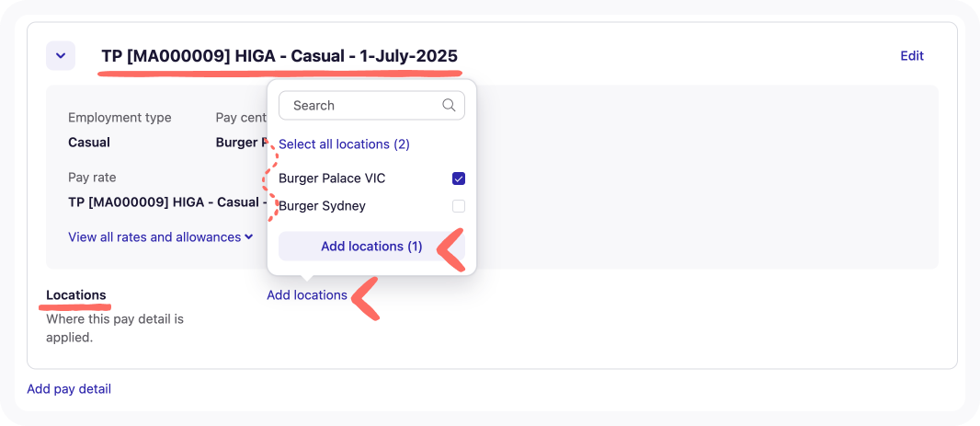
Task: Click the Locations section heading
Action: tap(76, 295)
